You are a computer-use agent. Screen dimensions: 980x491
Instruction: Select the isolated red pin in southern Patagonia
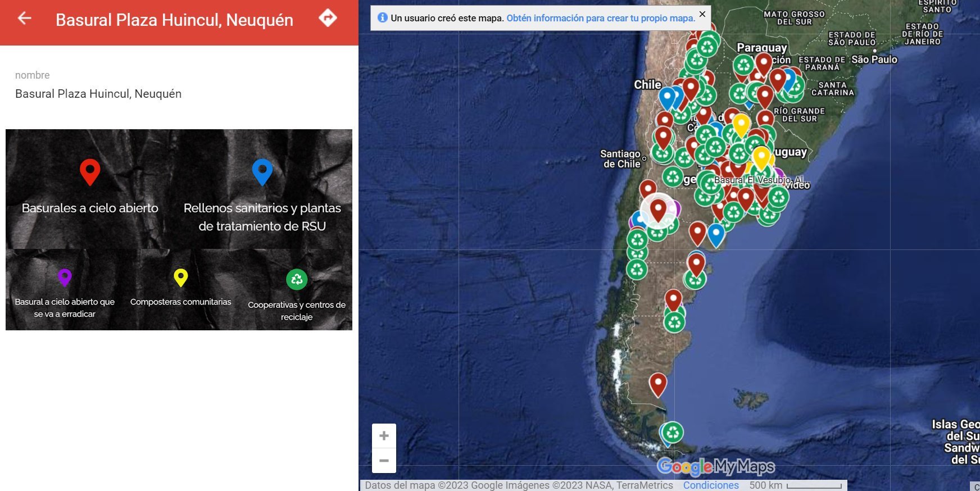658,384
